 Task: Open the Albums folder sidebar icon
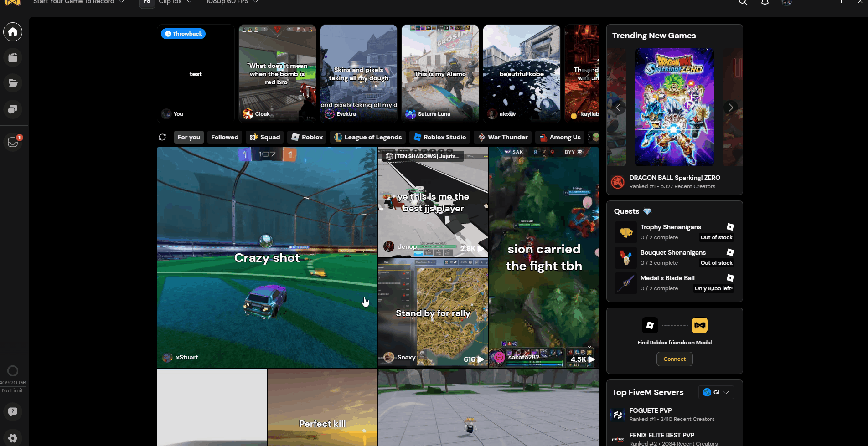[x=13, y=83]
